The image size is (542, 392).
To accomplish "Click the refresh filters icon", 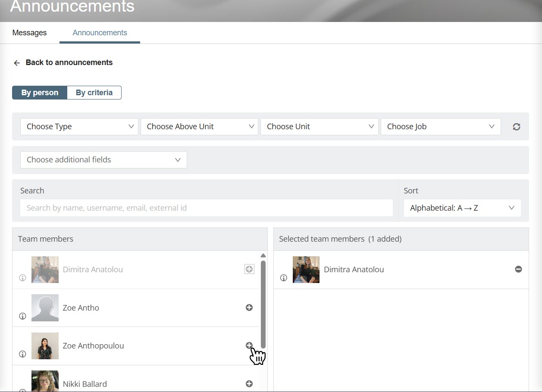I will click(x=516, y=127).
